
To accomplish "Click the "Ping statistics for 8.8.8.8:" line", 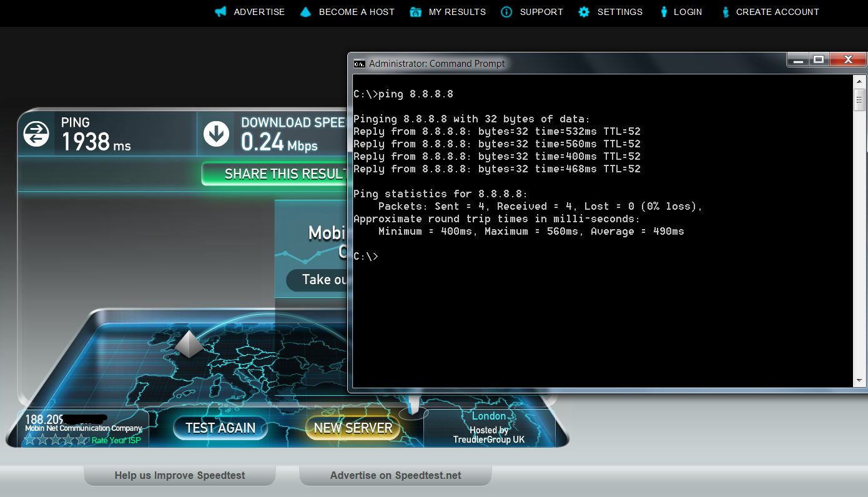I will coord(441,194).
